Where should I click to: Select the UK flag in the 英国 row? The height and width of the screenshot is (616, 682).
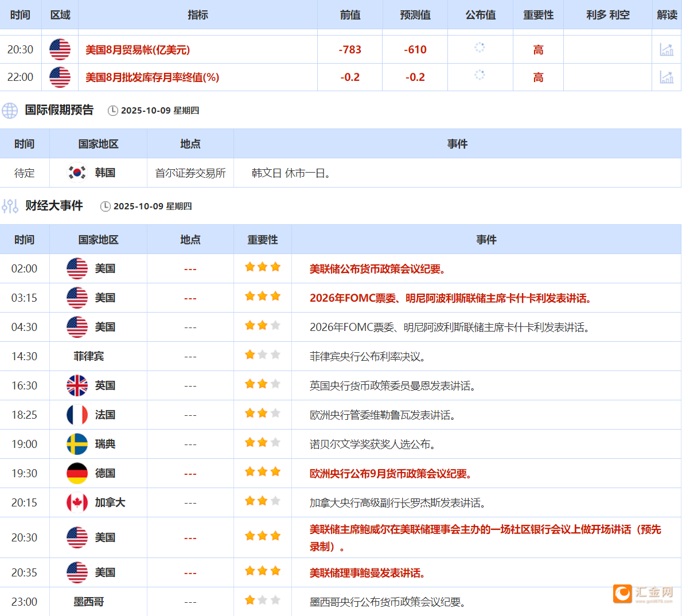(x=76, y=385)
